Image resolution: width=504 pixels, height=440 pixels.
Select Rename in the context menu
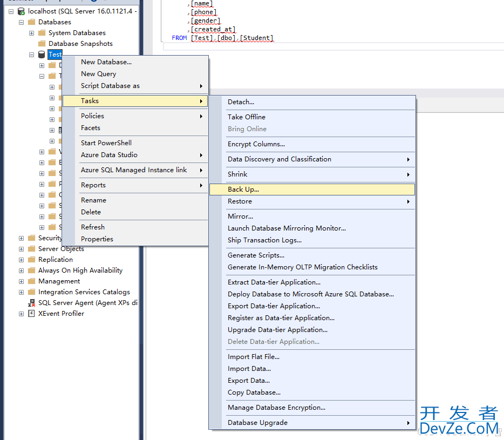135,200
